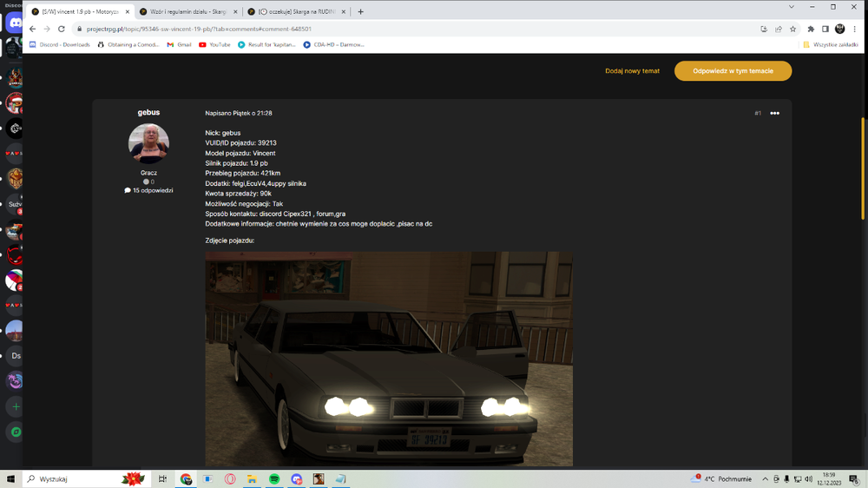
Task: Open Spotify from the taskbar
Action: pos(274,479)
